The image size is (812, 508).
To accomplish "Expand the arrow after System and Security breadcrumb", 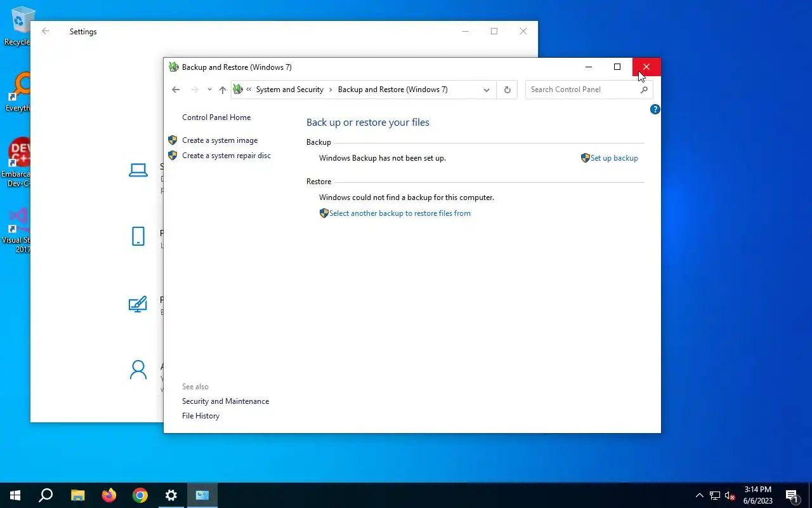I will coord(331,90).
